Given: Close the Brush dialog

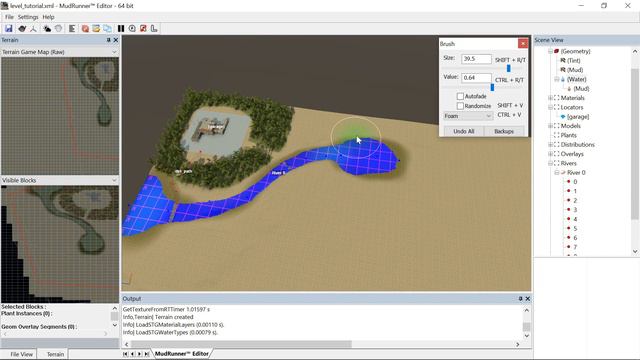Looking at the screenshot, I should (523, 43).
